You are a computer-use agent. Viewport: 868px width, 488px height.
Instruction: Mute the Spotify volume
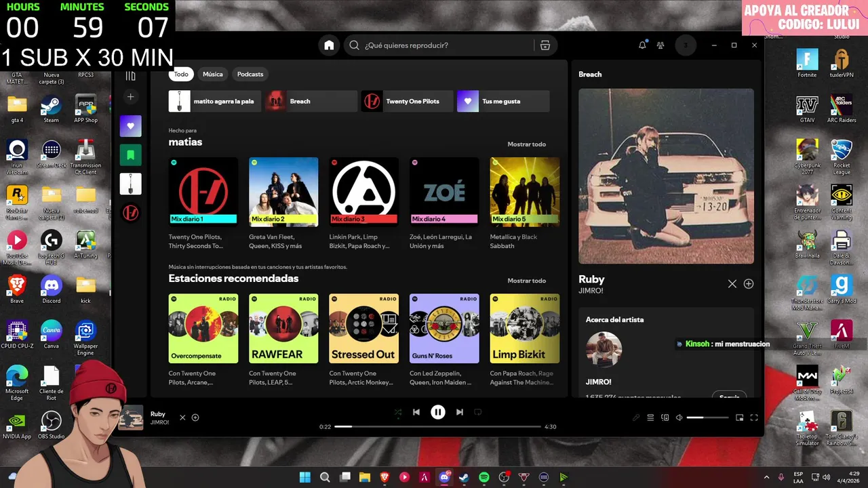(679, 418)
